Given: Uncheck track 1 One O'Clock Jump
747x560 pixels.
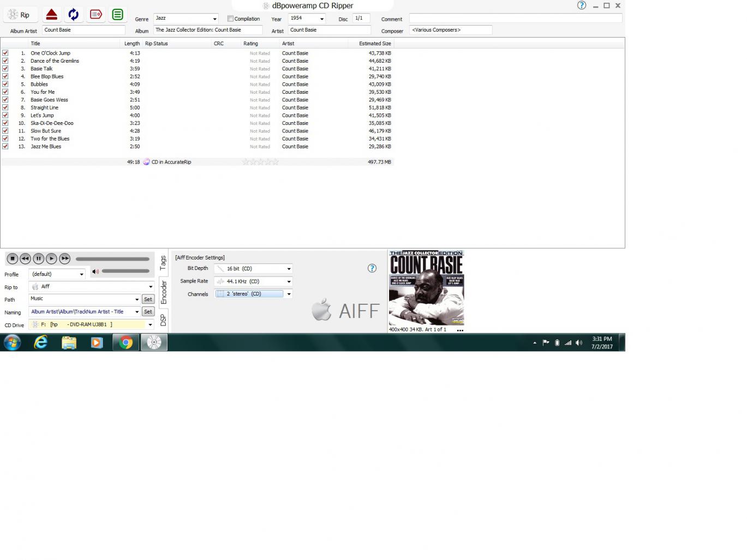Looking at the screenshot, I should [5, 53].
